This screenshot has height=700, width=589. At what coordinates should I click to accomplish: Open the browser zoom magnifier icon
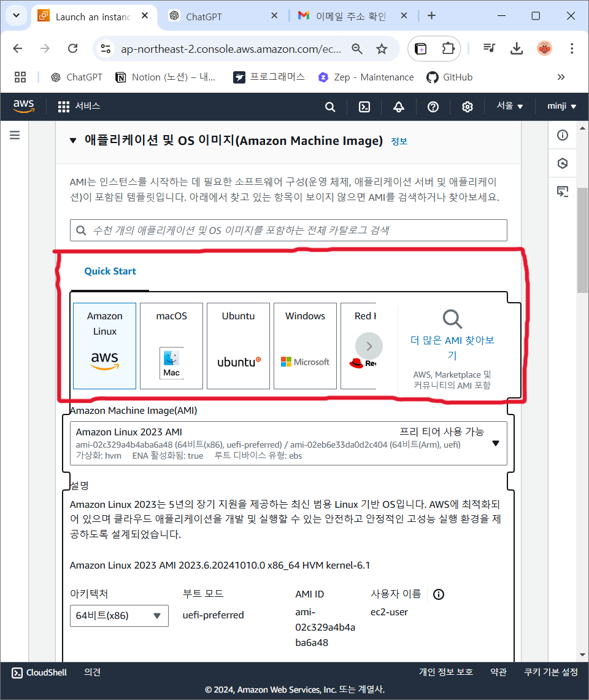pyautogui.click(x=357, y=49)
